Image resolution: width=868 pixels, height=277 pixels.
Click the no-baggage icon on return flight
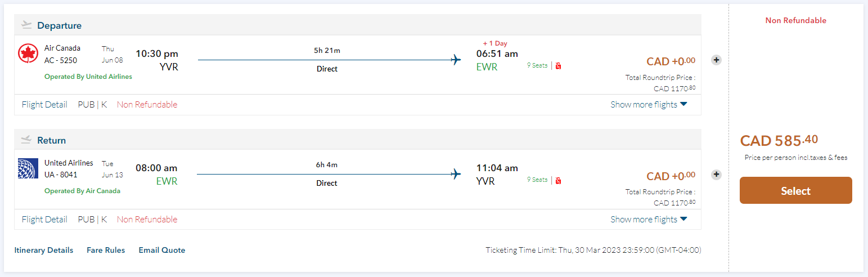tap(558, 181)
